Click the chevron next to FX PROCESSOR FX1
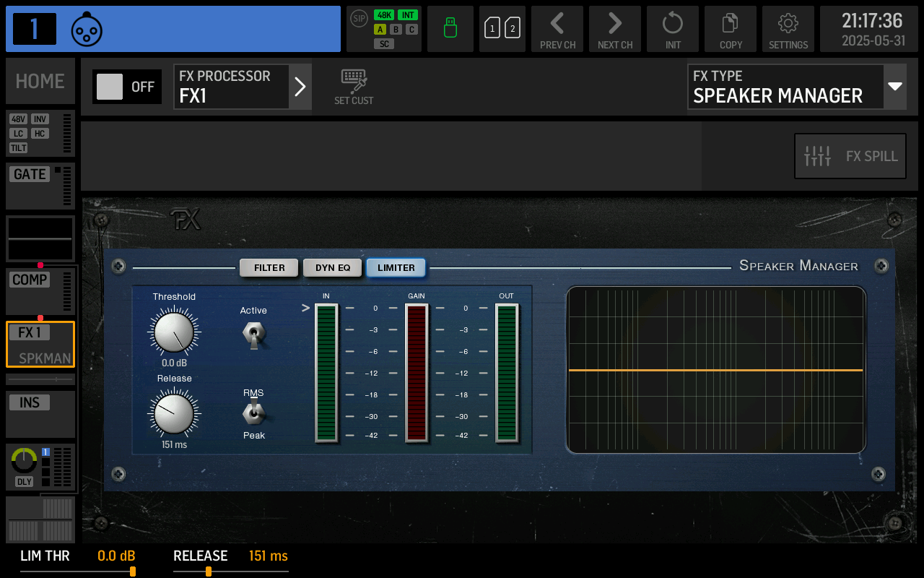 coord(300,87)
